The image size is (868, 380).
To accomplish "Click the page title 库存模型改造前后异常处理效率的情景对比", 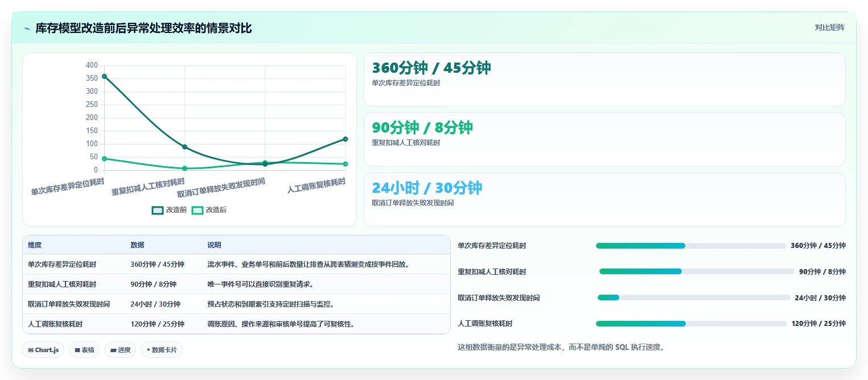I will (143, 28).
